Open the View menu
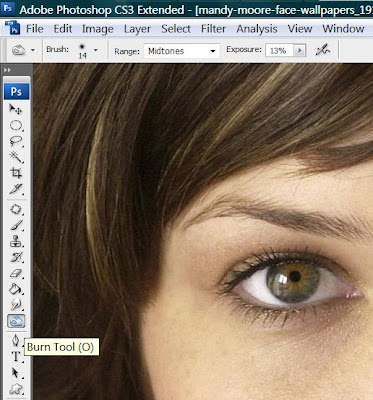Image resolution: width=373 pixels, height=400 pixels. (x=300, y=29)
